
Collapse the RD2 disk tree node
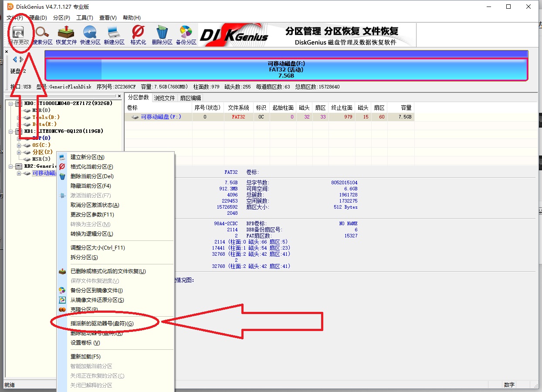coord(11,166)
